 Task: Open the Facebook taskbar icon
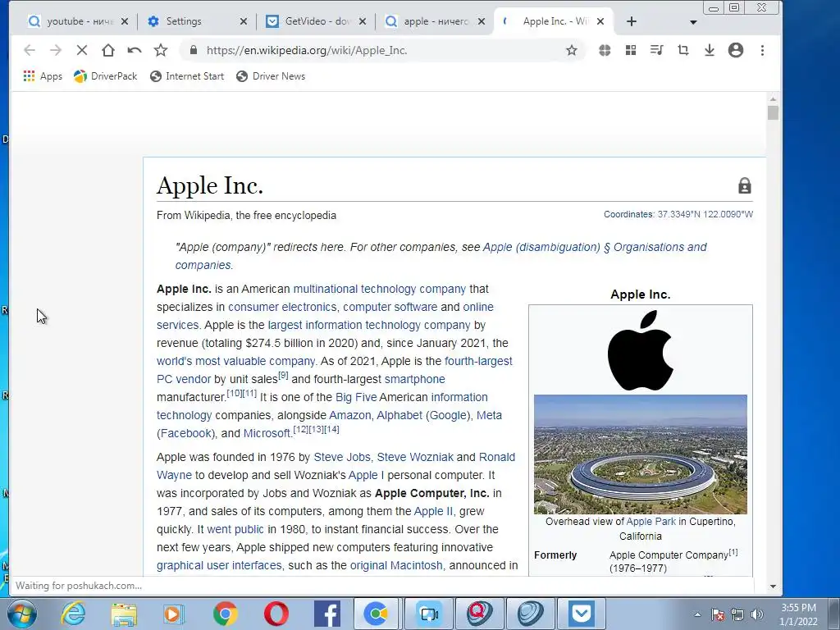click(x=326, y=614)
